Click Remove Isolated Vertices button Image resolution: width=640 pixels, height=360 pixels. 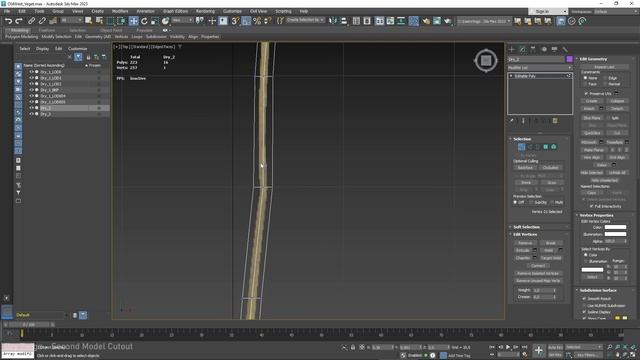coord(538,273)
